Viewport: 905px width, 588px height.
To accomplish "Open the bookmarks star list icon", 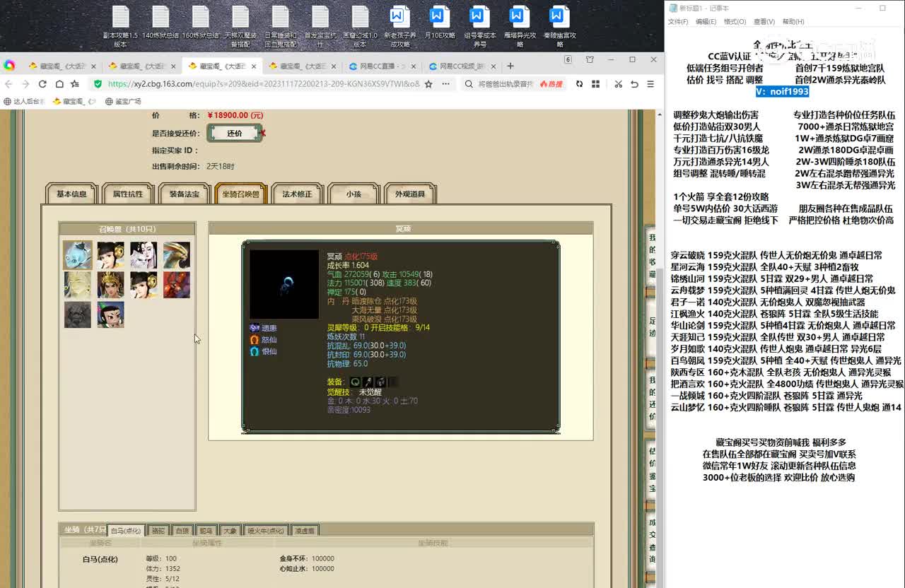I will click(75, 84).
